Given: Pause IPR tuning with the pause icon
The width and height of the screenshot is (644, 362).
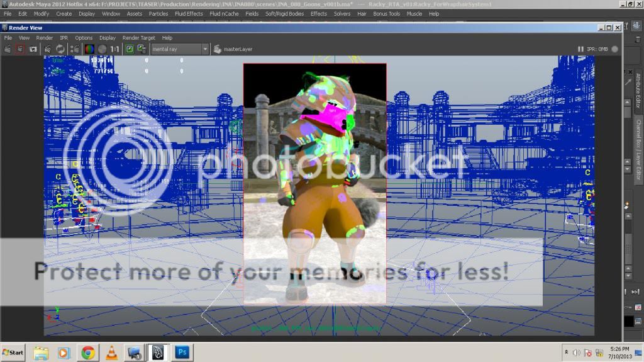Looking at the screenshot, I should (x=580, y=49).
